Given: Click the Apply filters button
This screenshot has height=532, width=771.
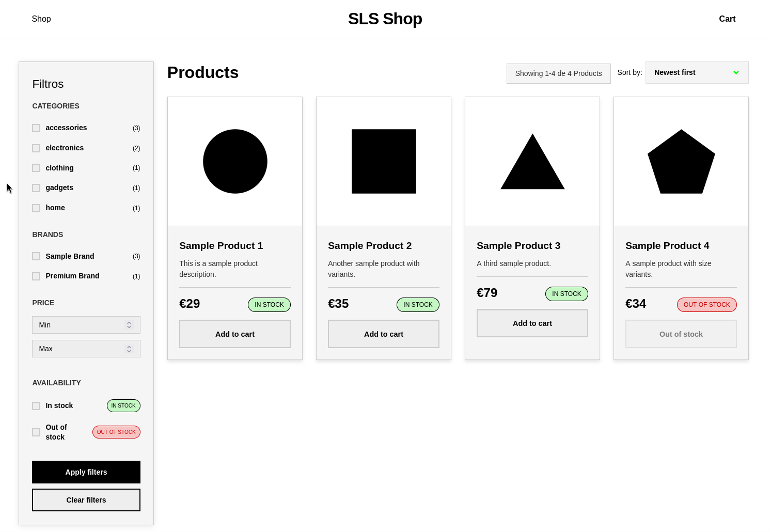Looking at the screenshot, I should tap(86, 472).
